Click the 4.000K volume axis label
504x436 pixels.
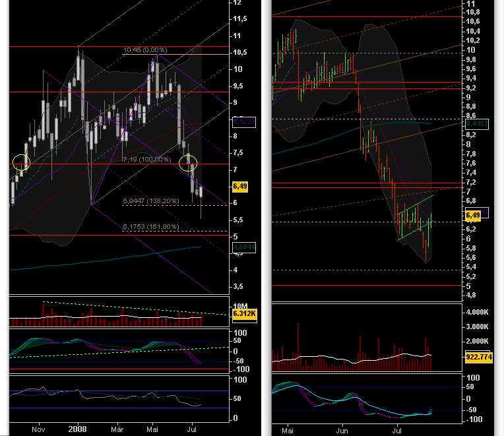coord(477,312)
